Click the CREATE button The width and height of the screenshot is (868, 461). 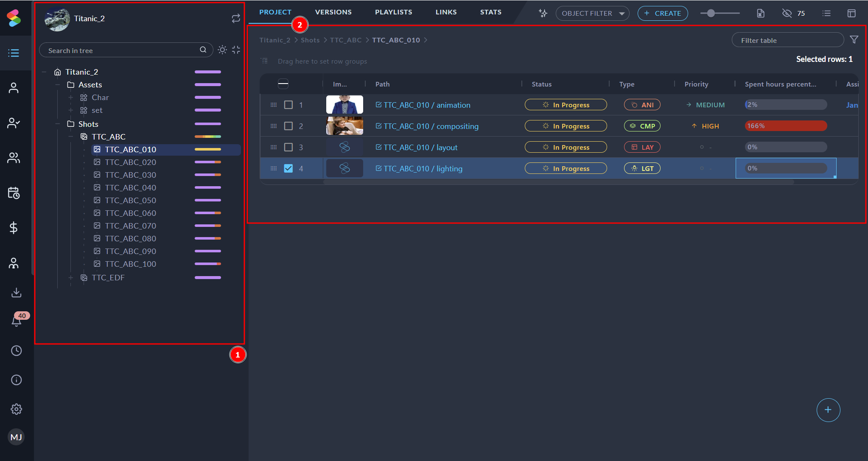pos(662,13)
